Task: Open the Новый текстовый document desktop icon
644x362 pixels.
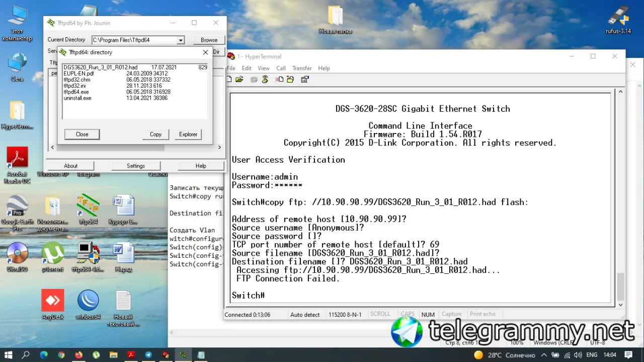Action: point(123,308)
